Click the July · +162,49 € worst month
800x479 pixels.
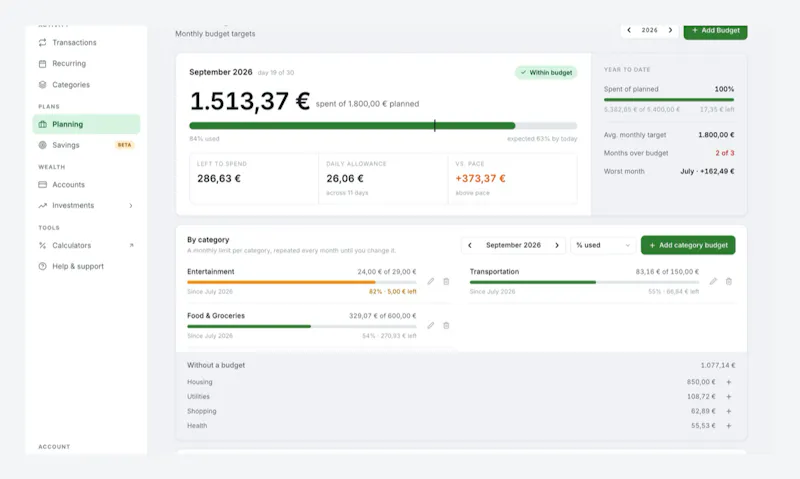pos(707,171)
